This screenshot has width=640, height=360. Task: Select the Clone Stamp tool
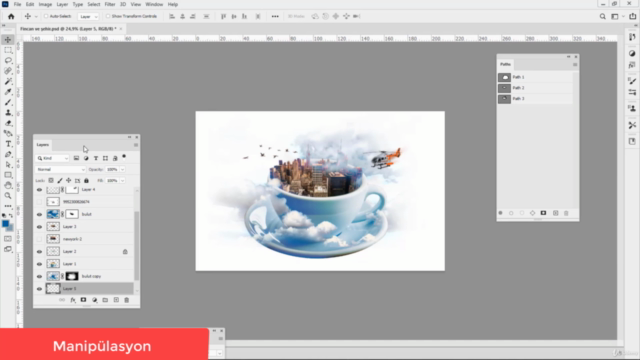click(8, 113)
